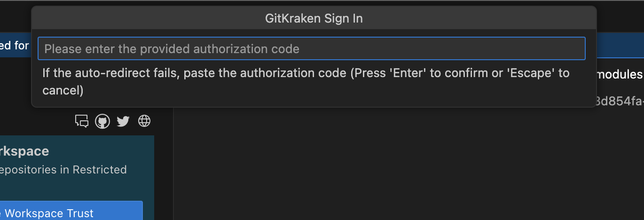Click the blue highlighted bar right of dialog

[x=620, y=47]
